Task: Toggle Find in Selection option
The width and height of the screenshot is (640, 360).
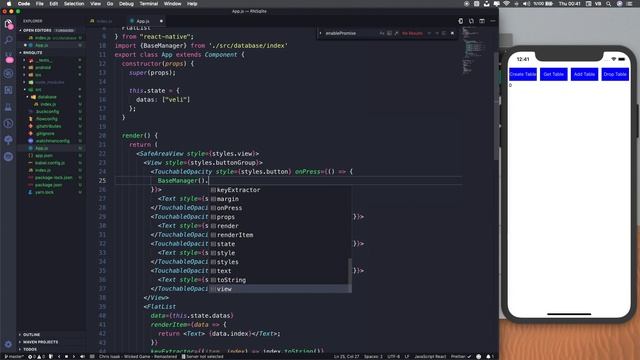Action: tap(444, 33)
